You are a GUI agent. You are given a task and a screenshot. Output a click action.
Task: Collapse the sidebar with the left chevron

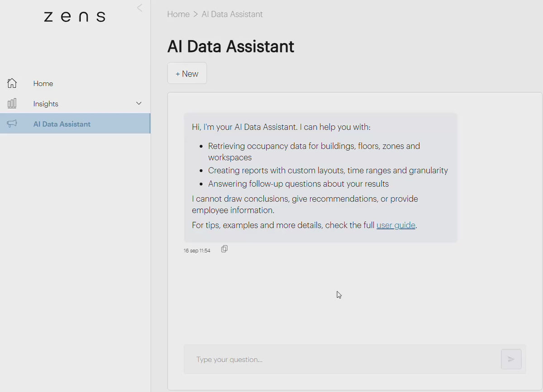point(139,8)
